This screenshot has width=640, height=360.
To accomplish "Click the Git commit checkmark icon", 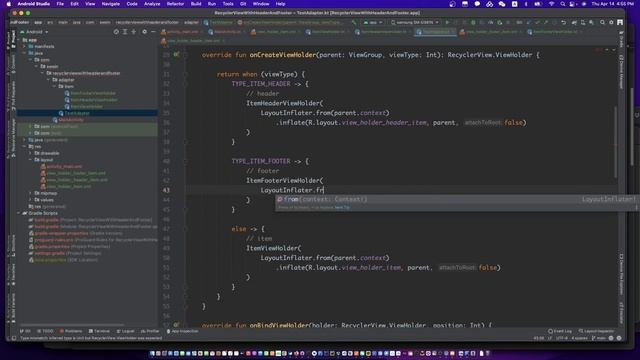I will (537, 22).
